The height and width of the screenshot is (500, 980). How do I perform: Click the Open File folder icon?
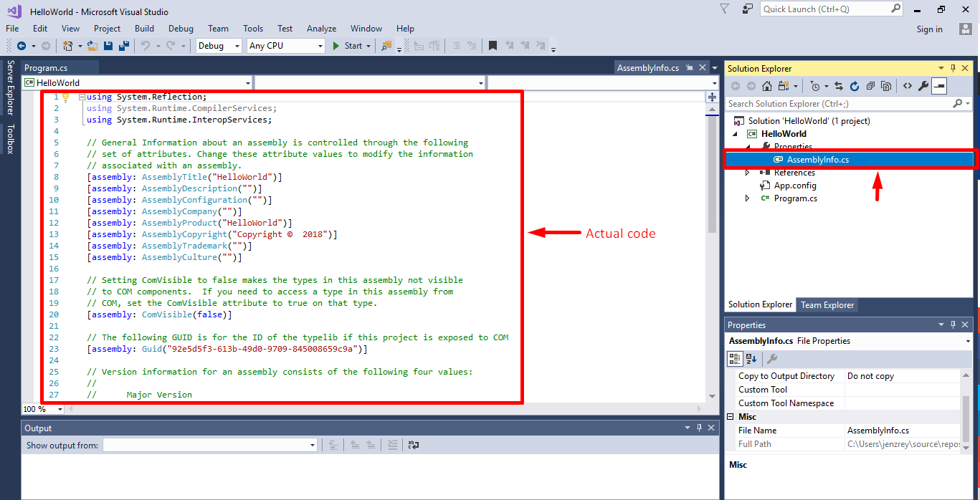(92, 46)
